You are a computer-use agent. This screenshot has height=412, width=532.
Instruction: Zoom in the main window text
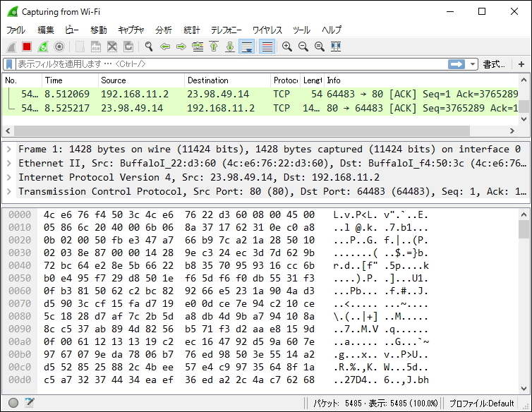tap(287, 47)
